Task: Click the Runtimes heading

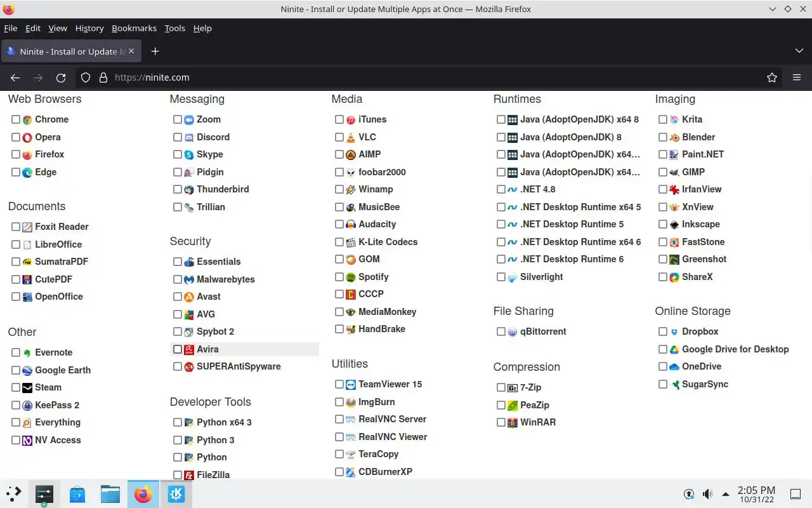Action: tap(517, 99)
